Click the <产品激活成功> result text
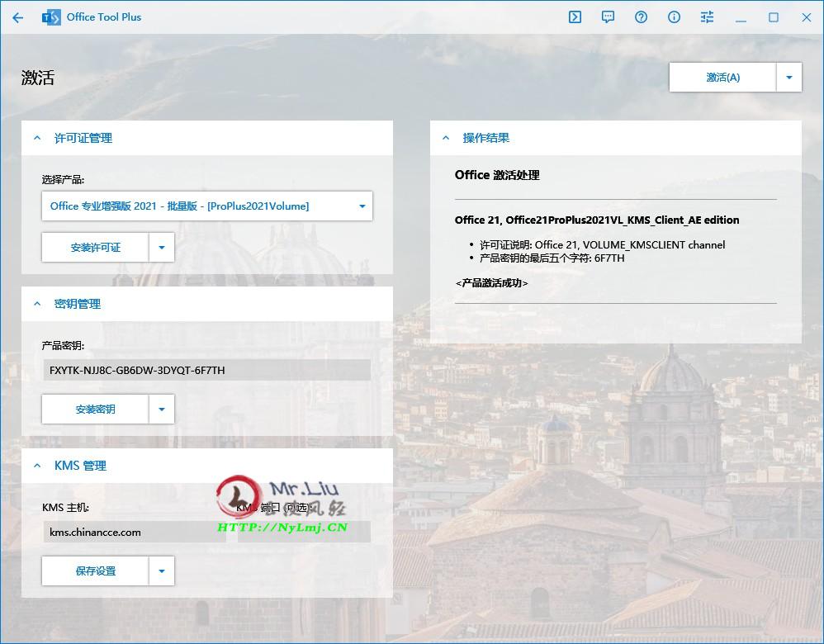 coord(491,283)
